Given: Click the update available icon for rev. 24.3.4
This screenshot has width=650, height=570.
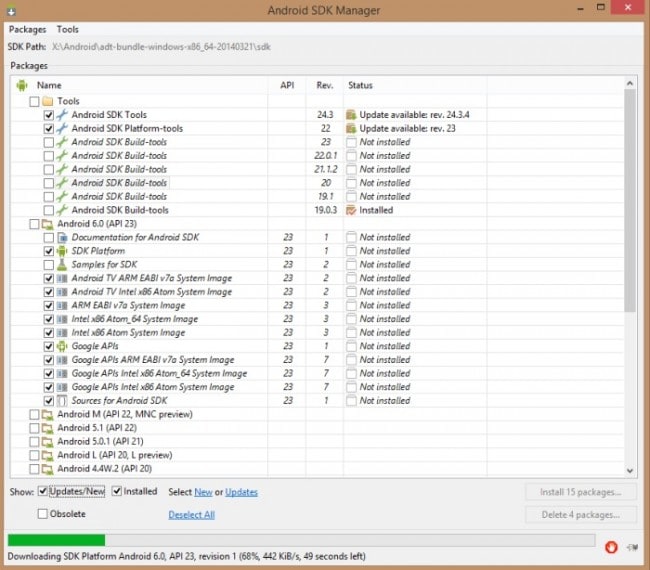Looking at the screenshot, I should click(351, 115).
